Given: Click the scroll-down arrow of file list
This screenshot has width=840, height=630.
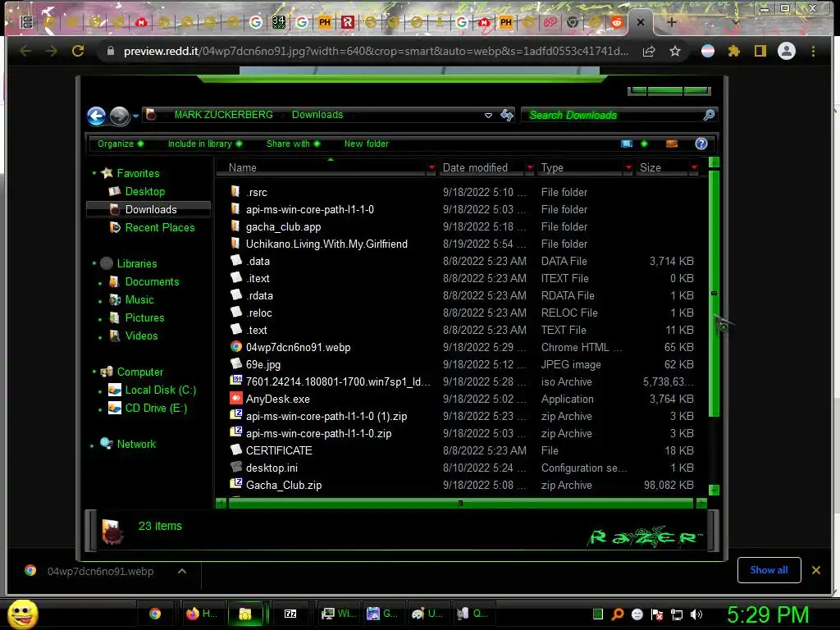Looking at the screenshot, I should pos(714,490).
